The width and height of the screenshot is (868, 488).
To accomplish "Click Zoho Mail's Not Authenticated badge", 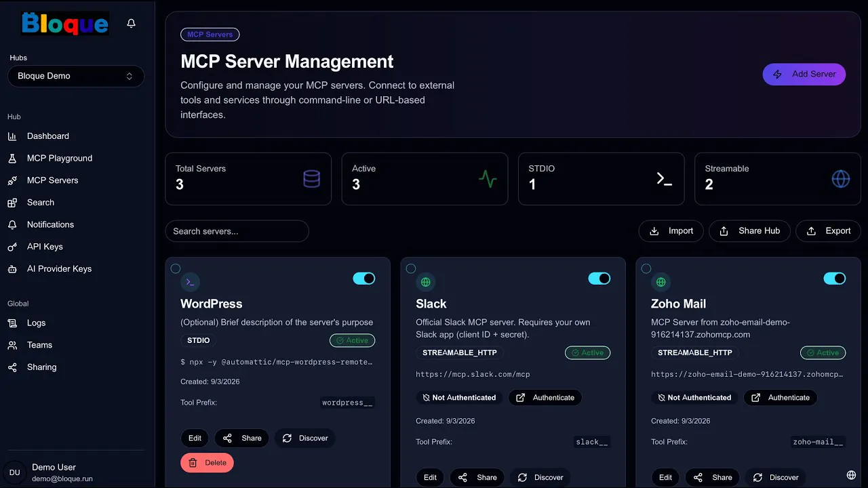I will click(694, 398).
